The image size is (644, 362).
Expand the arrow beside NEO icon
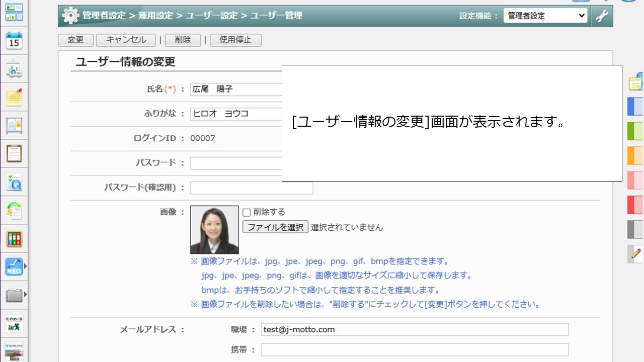(26, 266)
